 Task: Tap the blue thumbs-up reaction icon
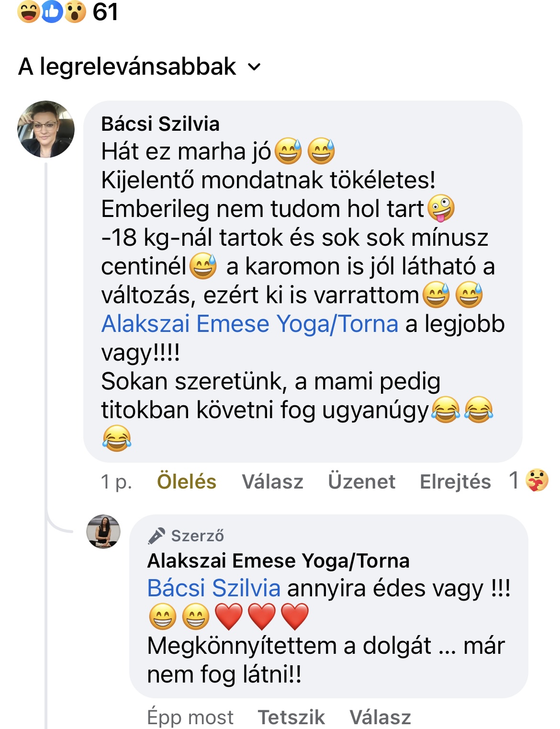point(52,11)
